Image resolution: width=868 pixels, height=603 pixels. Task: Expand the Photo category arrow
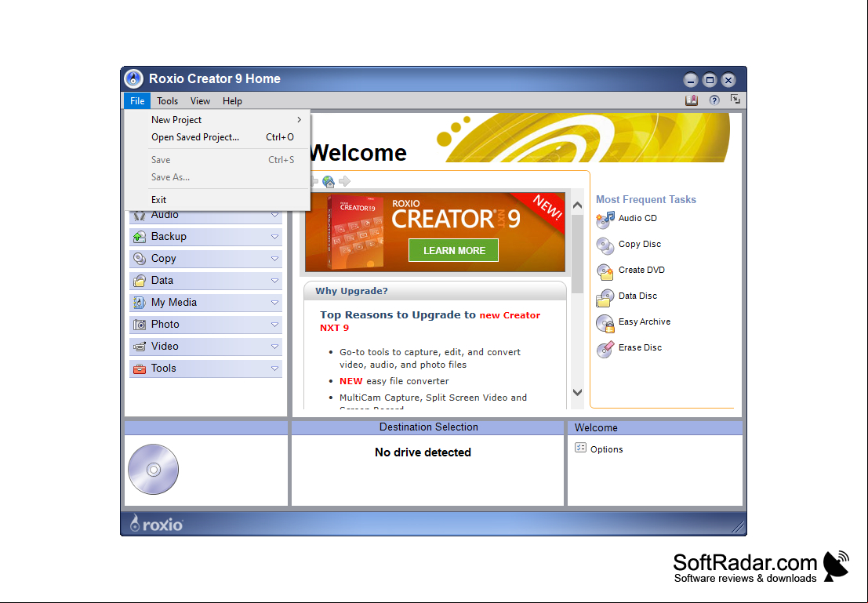pyautogui.click(x=274, y=325)
